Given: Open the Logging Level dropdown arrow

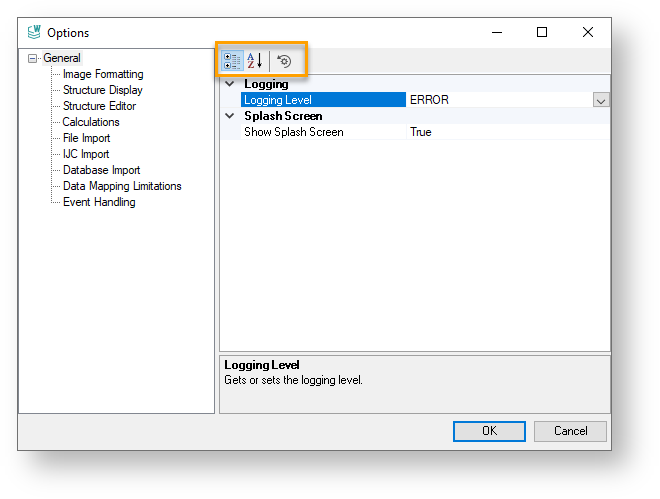Looking at the screenshot, I should 600,100.
